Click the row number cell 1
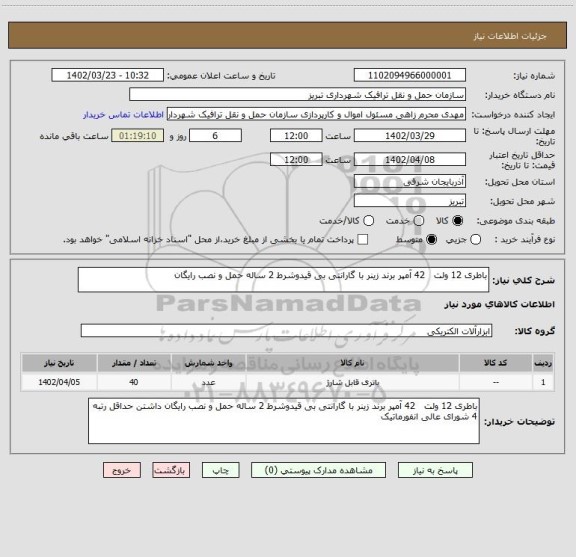 [543, 382]
